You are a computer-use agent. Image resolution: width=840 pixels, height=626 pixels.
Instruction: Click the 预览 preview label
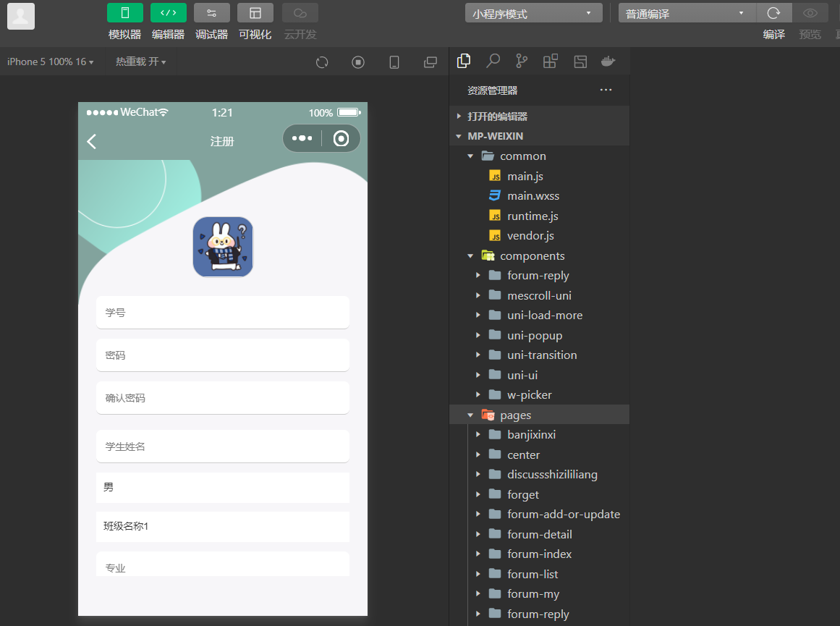pyautogui.click(x=810, y=35)
